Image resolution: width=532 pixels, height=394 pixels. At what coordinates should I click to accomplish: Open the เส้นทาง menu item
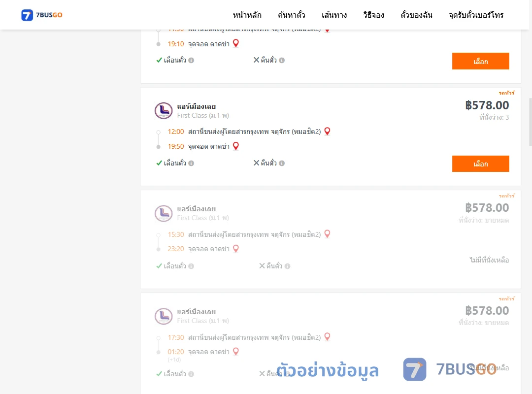coord(334,15)
